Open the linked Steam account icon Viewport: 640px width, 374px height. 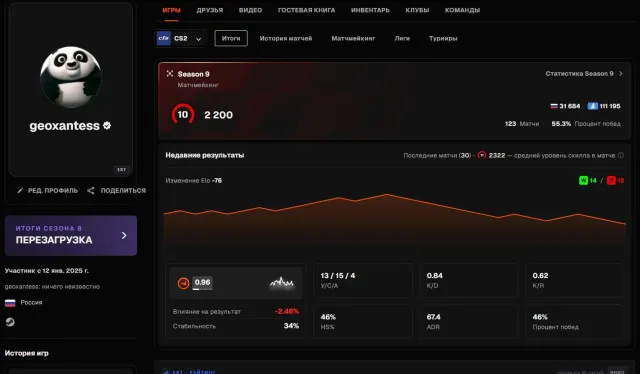[10, 322]
